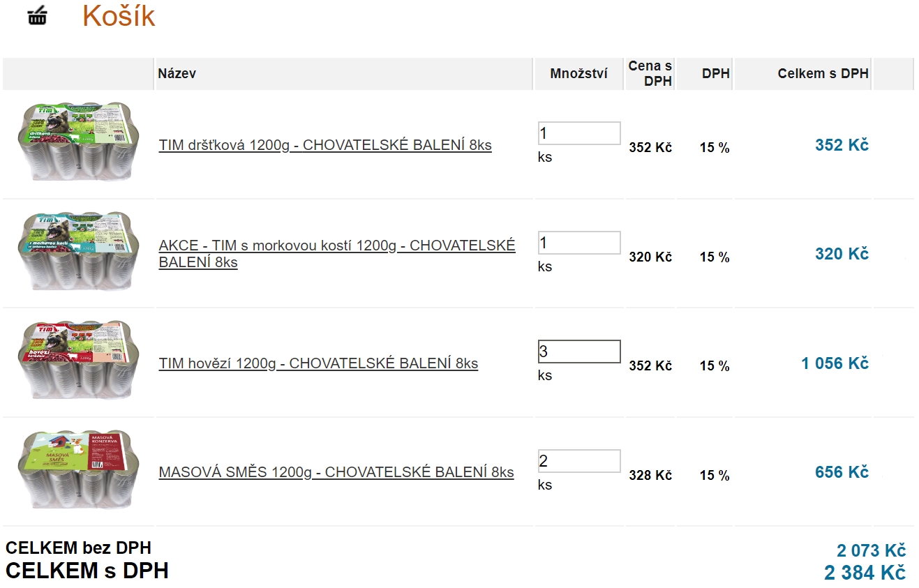Focus the quantity field for TIM s morkovou kostí
This screenshot has width=919, height=588.
click(x=579, y=243)
